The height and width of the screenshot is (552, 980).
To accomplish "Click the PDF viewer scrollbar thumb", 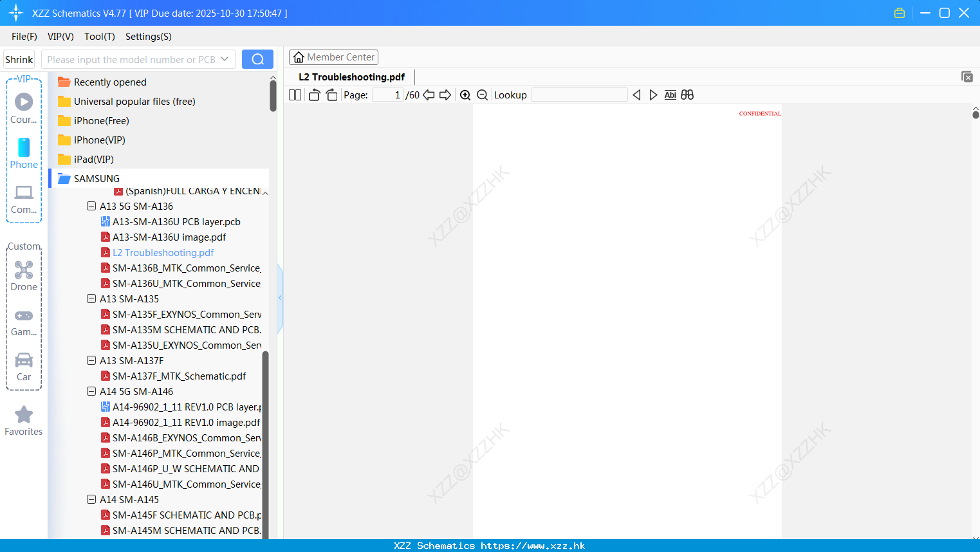I will click(975, 115).
